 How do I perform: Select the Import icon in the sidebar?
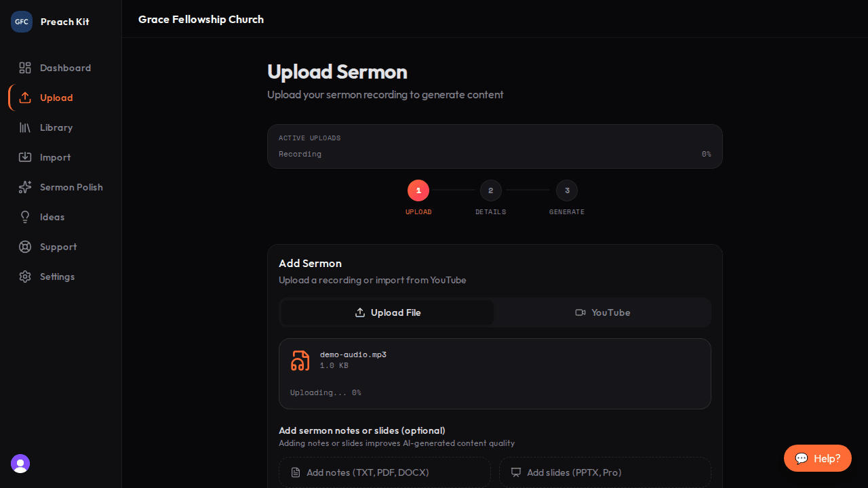[x=25, y=157]
